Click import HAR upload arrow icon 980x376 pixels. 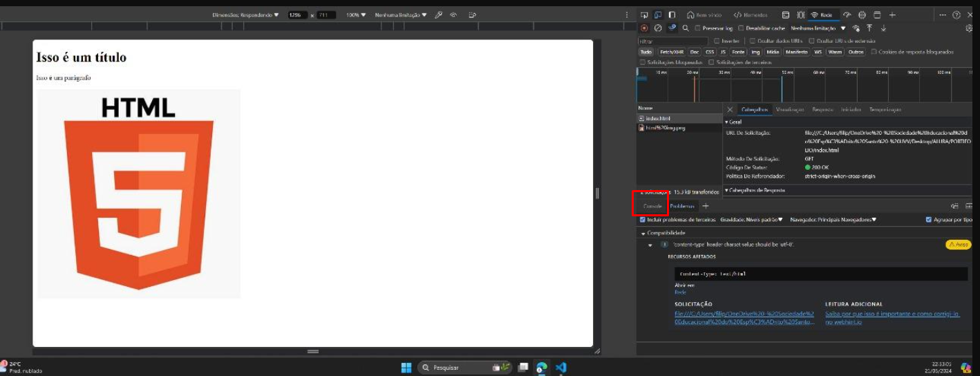pos(869,28)
